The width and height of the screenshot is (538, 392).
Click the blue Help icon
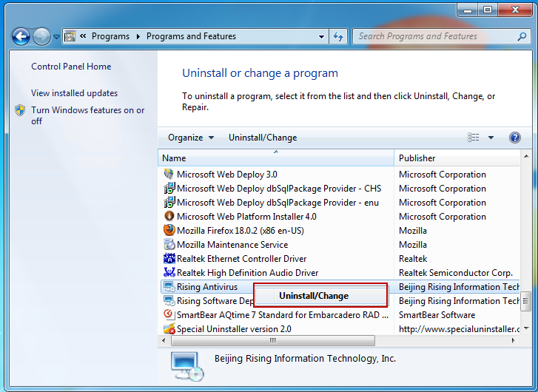pos(514,138)
